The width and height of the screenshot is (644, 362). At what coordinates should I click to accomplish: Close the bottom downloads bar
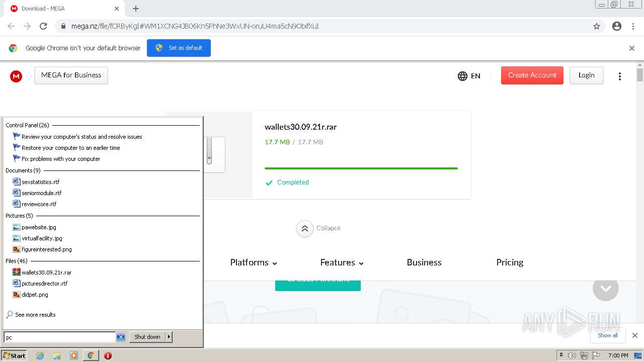pos(635,335)
